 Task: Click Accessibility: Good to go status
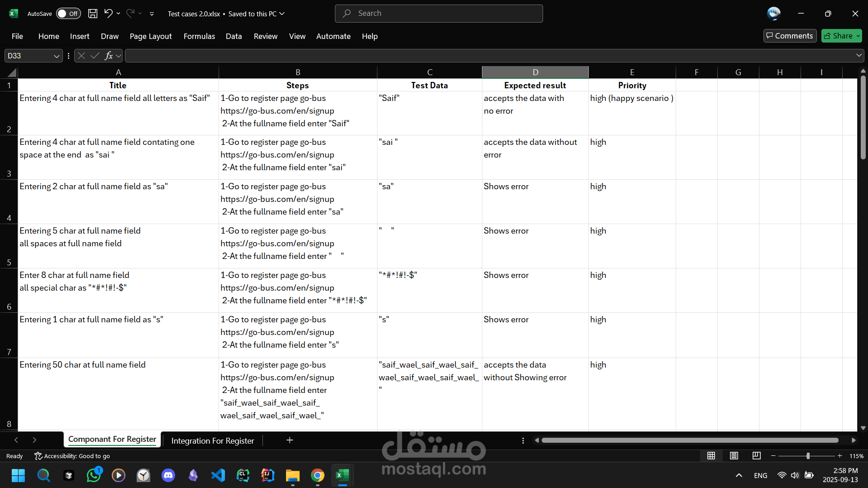pos(72,456)
